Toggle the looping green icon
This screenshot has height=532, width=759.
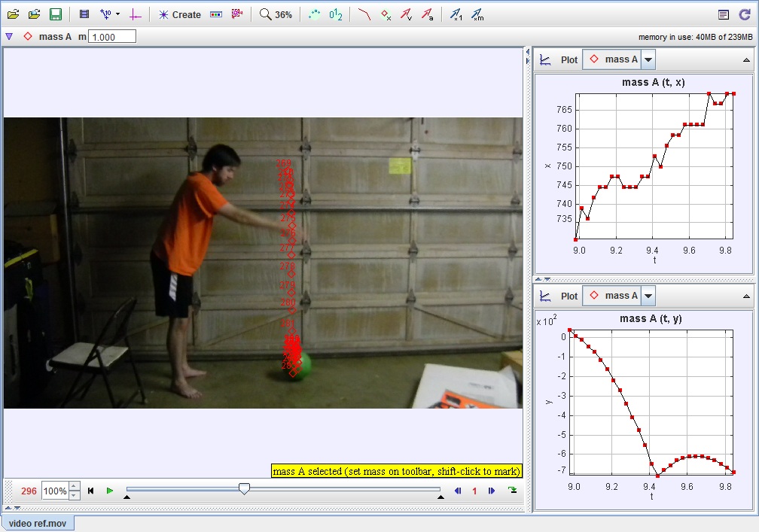[512, 491]
